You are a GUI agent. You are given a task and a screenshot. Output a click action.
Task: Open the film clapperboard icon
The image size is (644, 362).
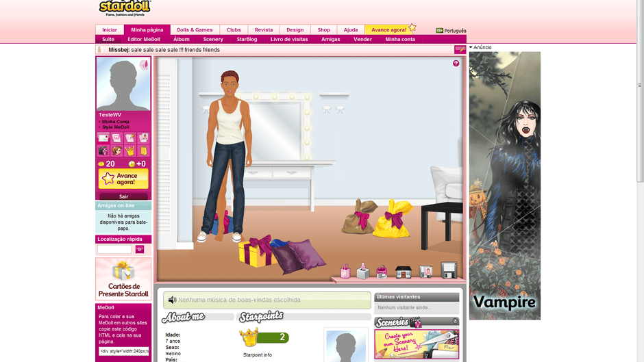(103, 151)
